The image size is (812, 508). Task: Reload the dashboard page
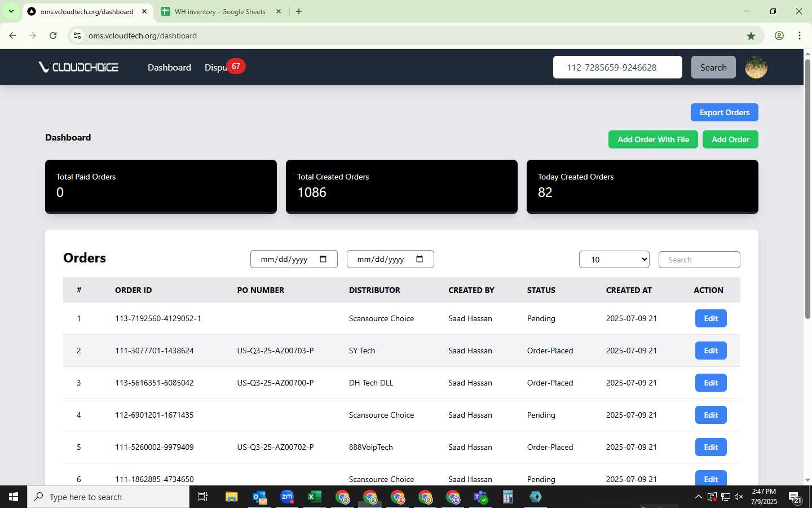coord(53,36)
